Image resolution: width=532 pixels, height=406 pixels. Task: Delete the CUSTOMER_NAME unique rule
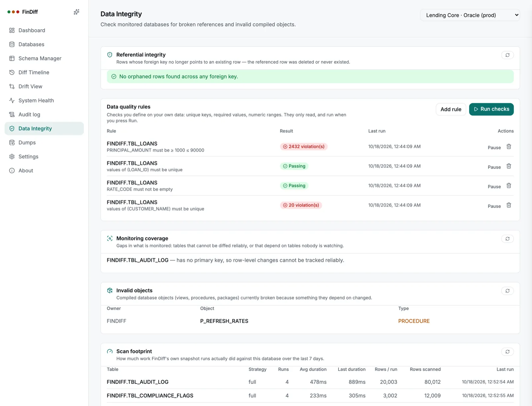coord(509,205)
